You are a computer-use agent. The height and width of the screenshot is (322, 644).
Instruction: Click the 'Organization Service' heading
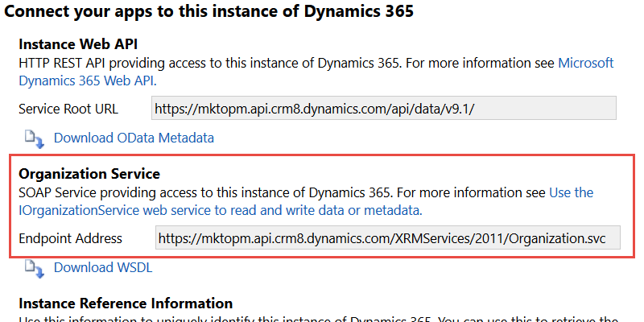pos(89,174)
